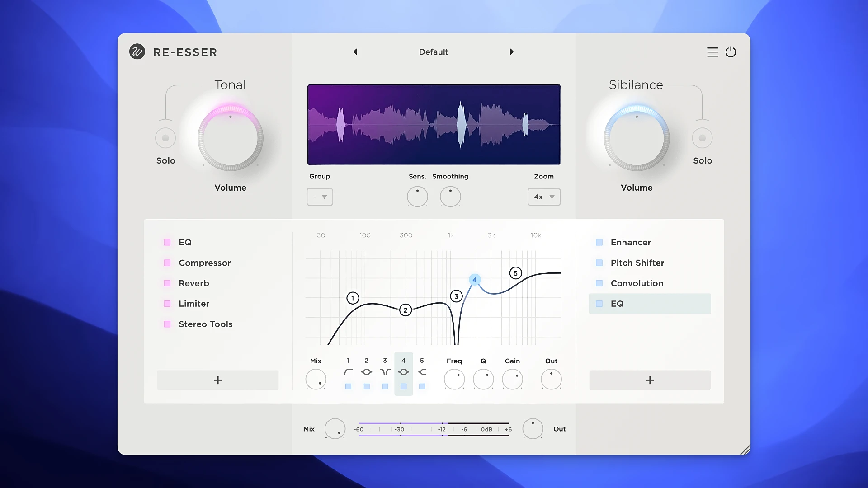Viewport: 868px width, 488px height.
Task: Click the next preset arrow
Action: pos(511,52)
